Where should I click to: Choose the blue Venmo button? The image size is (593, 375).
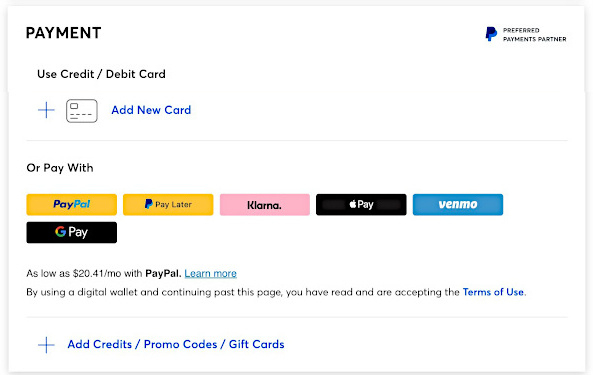(x=458, y=205)
